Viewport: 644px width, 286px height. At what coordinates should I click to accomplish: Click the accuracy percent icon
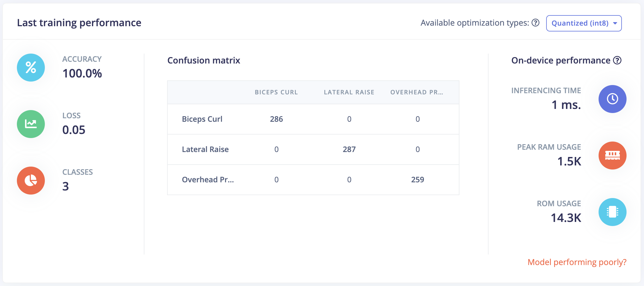(31, 68)
